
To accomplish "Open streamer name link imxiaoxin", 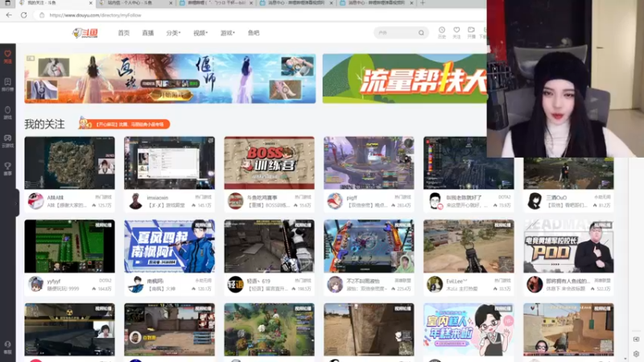I will (158, 197).
